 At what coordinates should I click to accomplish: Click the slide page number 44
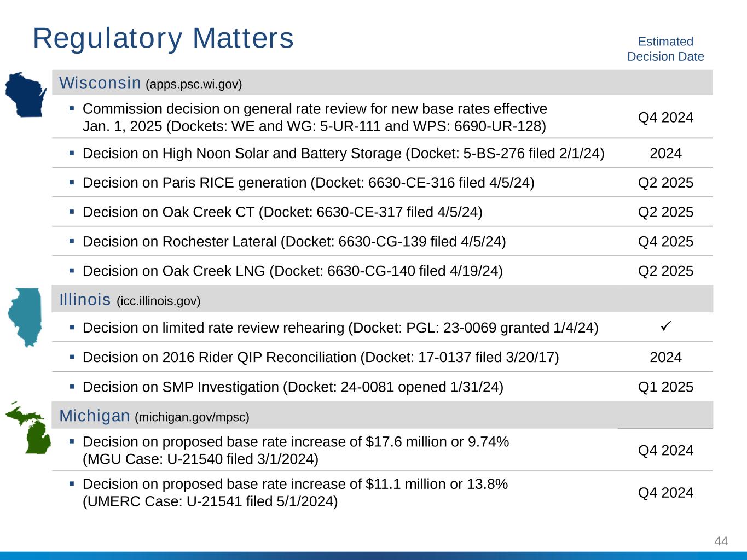(721, 541)
